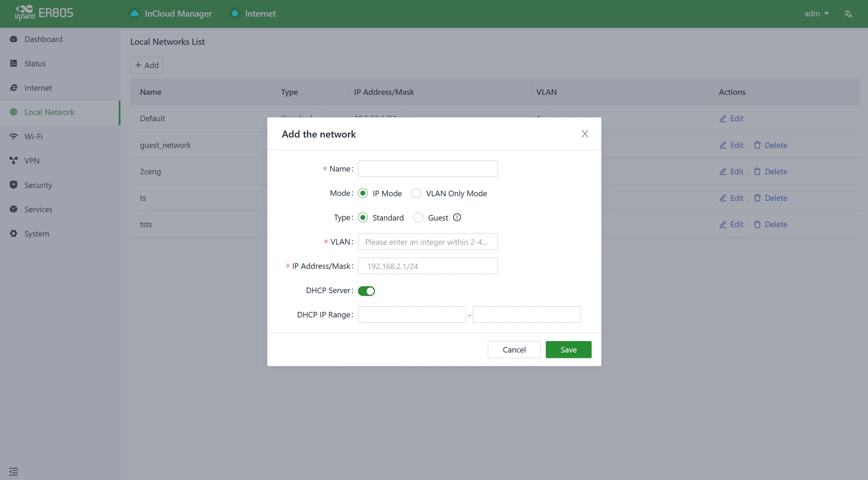Open the language switcher icon
Viewport: 868px width, 480px height.
coord(848,14)
